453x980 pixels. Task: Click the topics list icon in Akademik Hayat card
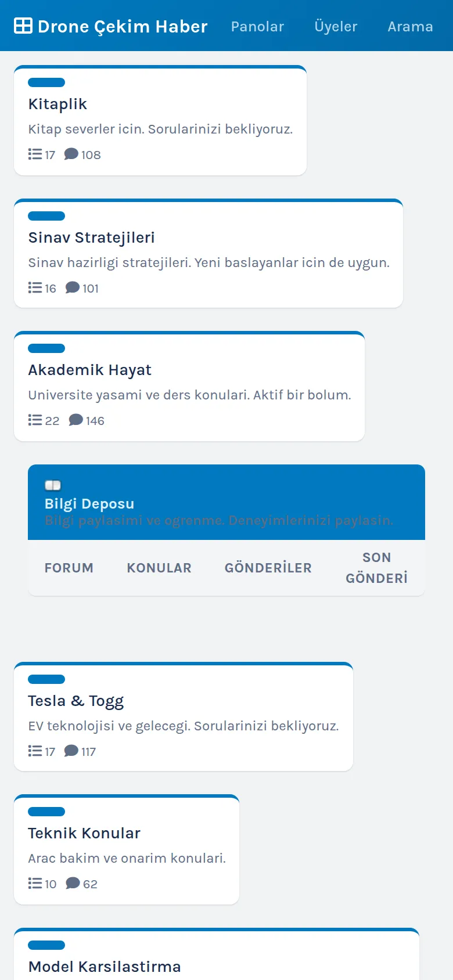tap(35, 420)
